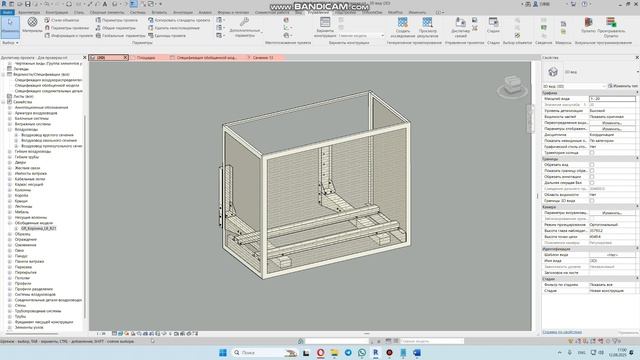Enable Обрезать вид checkbox
The width and height of the screenshot is (640, 360).
tap(592, 165)
